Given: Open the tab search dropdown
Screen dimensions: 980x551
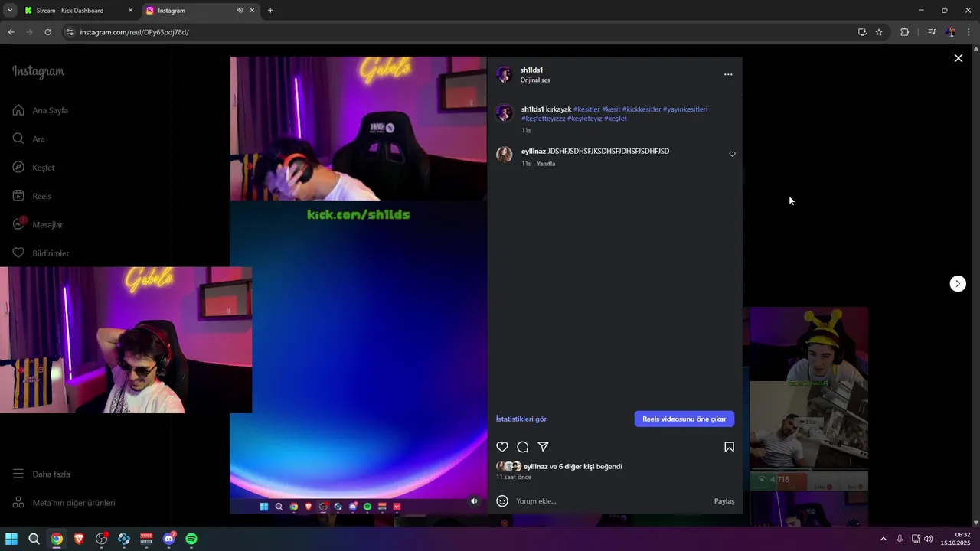Looking at the screenshot, I should click(x=10, y=11).
